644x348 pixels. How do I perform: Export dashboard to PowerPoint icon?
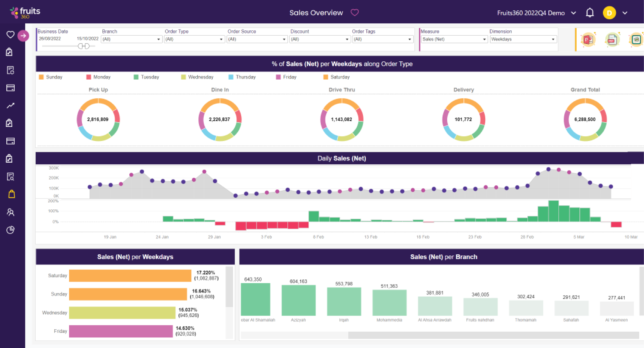[x=588, y=39]
